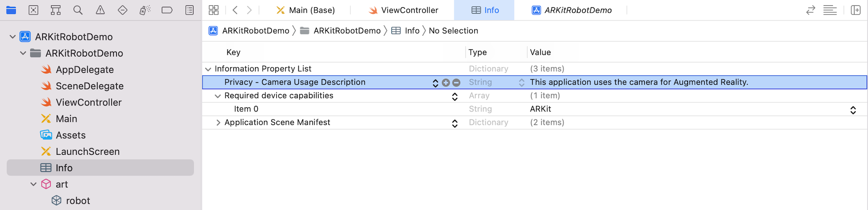
Task: Remove the Camera Usage row with minus
Action: click(x=456, y=82)
